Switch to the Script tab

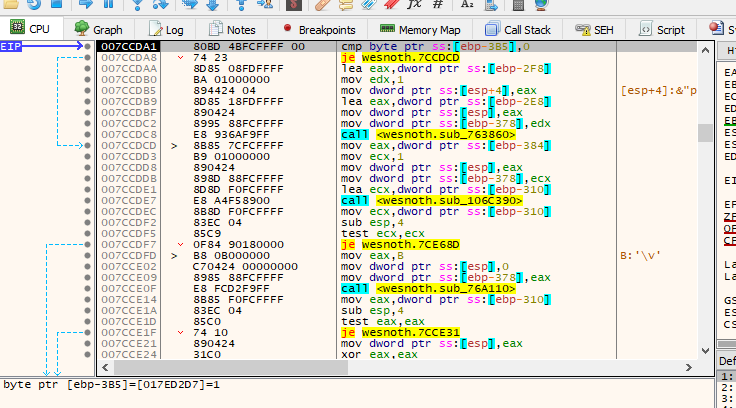(x=662, y=30)
